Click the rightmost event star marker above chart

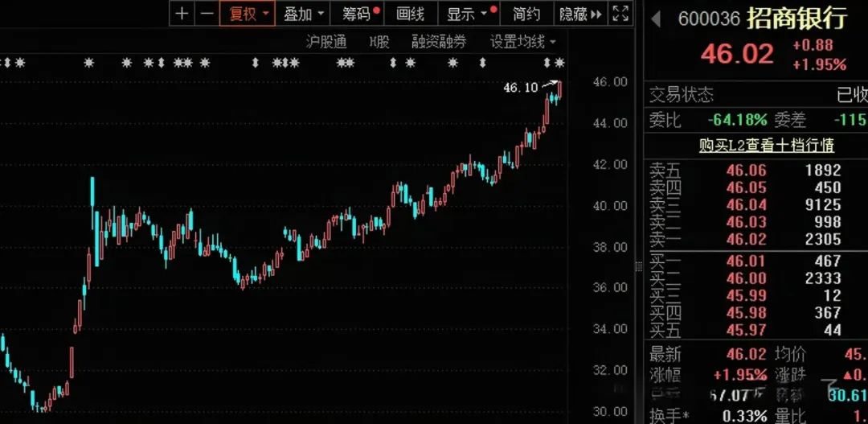click(x=559, y=63)
